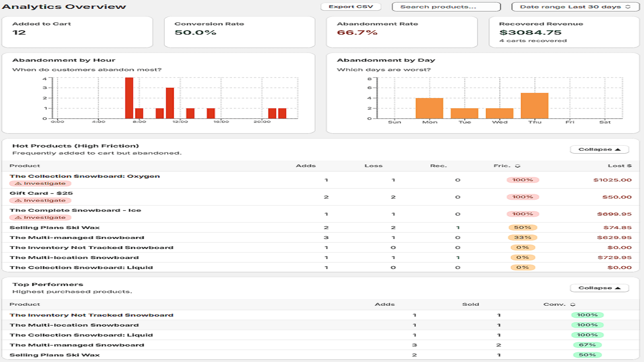Click the $629.95 lost amount
The width and height of the screenshot is (644, 362).
pos(614,238)
